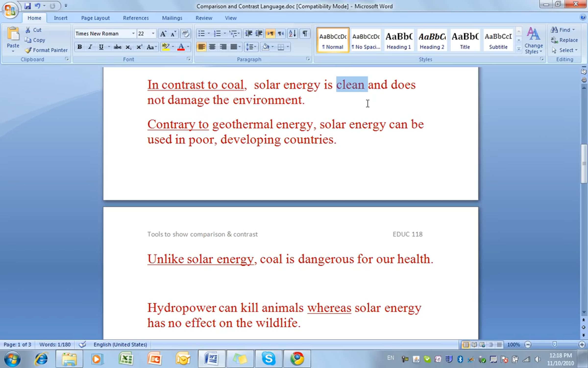Image resolution: width=588 pixels, height=368 pixels.
Task: Open the Review ribbon tab
Action: (204, 18)
